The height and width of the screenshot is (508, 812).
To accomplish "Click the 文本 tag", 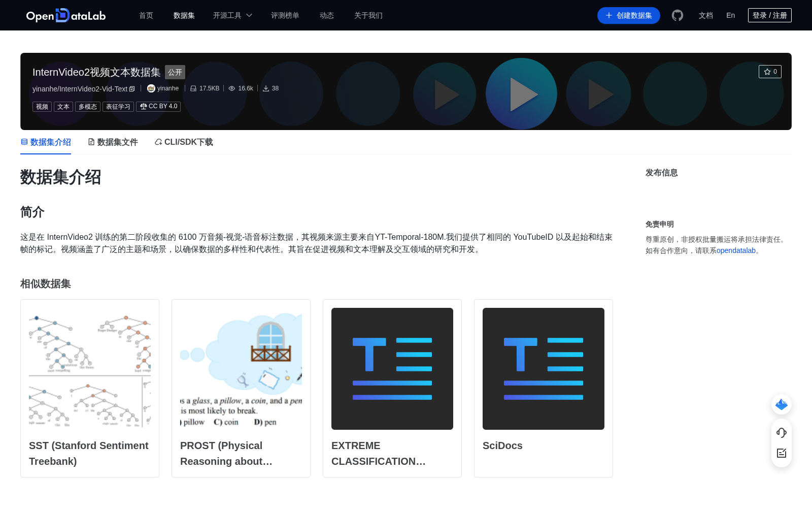I will point(63,107).
